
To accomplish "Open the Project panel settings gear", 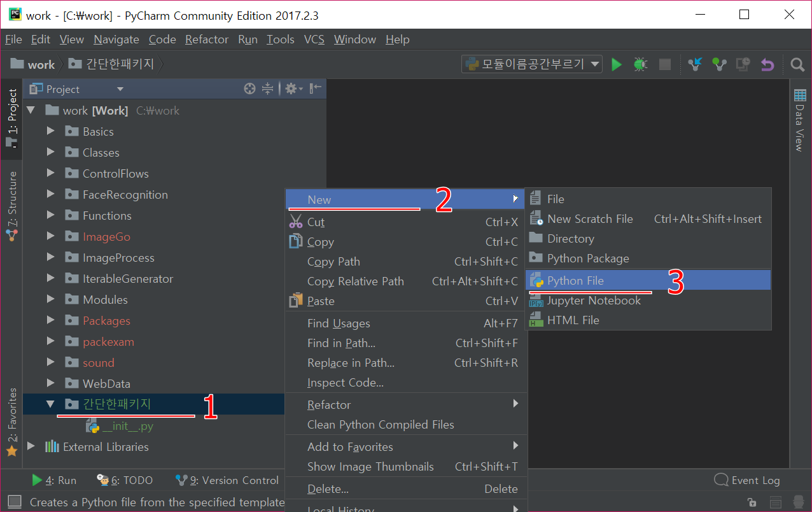I will click(x=292, y=89).
